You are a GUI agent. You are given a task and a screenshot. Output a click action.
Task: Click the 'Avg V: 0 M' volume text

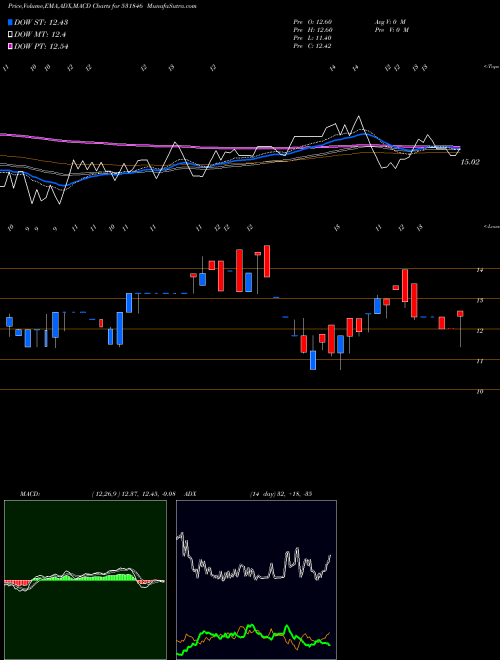(390, 22)
